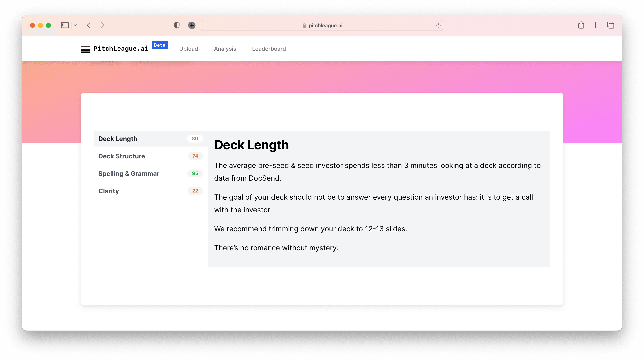
Task: Show the tab overview icon
Action: [x=610, y=25]
